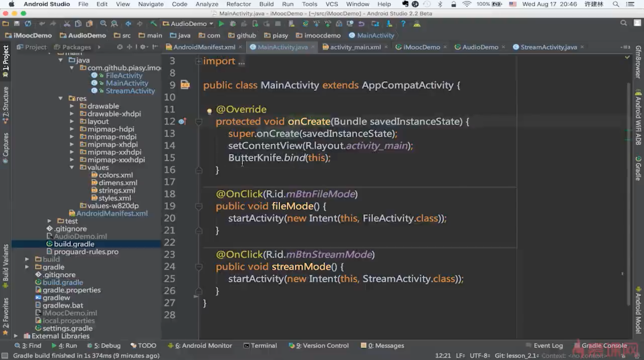Open the Refactor menu
The image size is (644, 360).
pyautogui.click(x=238, y=4)
